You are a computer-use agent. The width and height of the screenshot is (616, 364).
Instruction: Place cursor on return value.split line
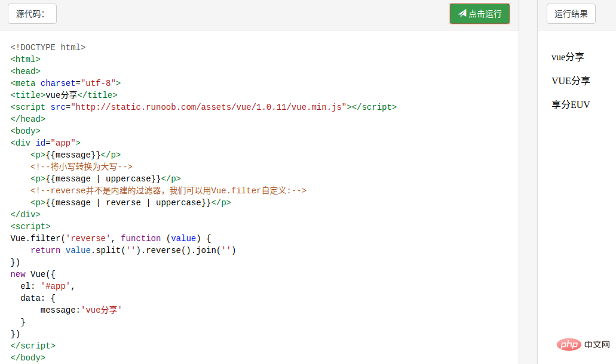[x=133, y=250]
